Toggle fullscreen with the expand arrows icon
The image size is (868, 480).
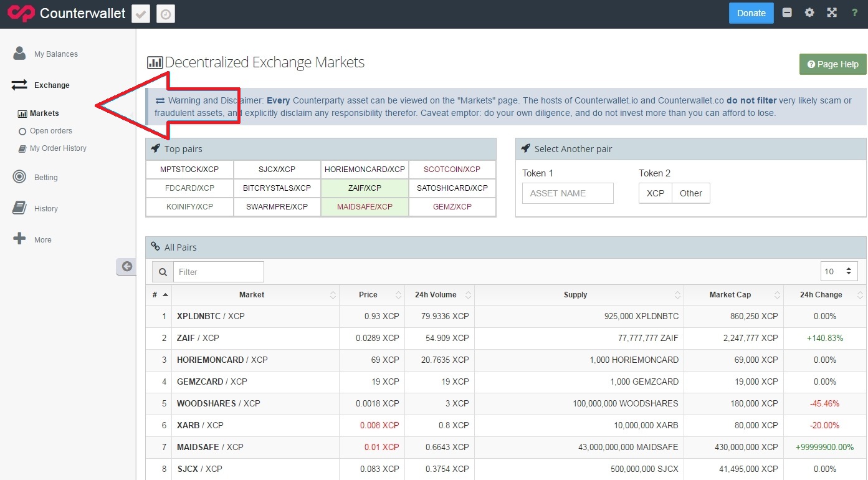tap(832, 12)
